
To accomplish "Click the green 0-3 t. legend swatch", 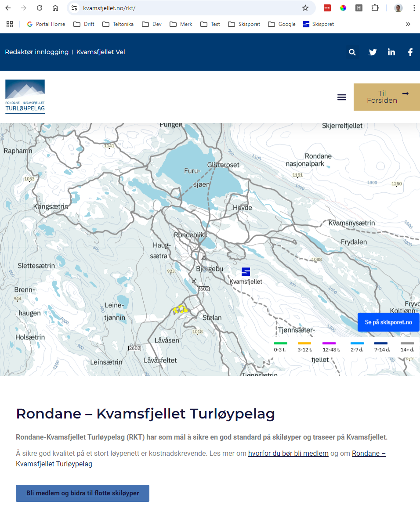I will point(280,343).
